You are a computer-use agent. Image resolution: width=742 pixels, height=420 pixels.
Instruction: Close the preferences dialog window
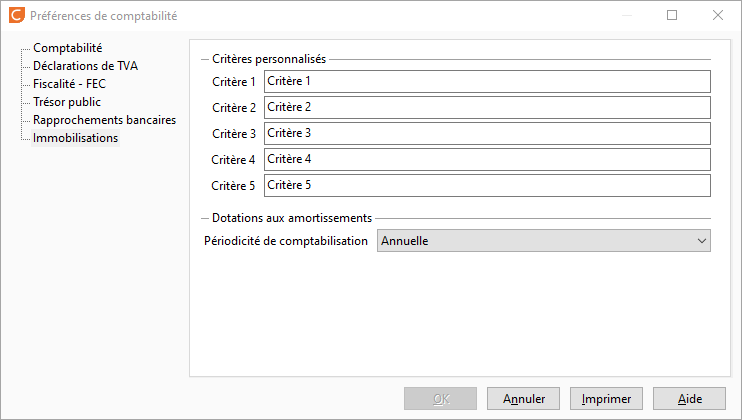(x=717, y=15)
